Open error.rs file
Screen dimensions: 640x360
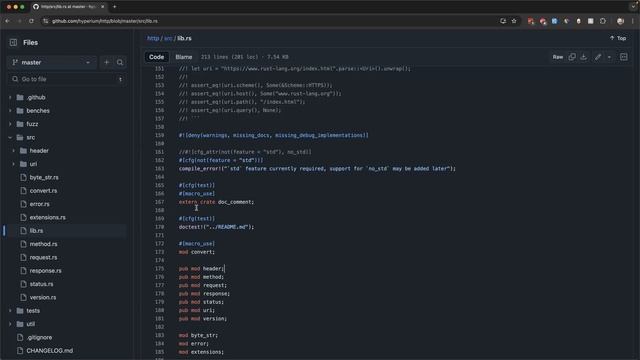click(x=39, y=204)
